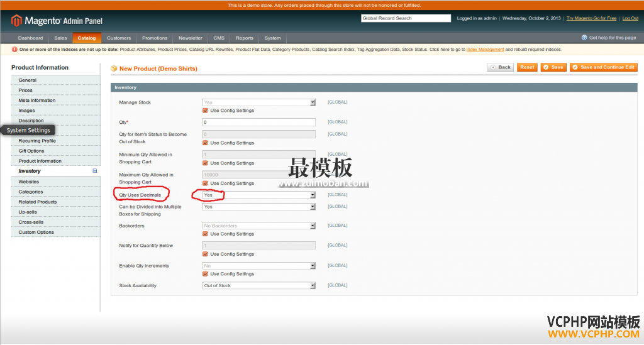644x345 pixels.
Task: Open the Stock Availability dropdown
Action: [258, 285]
